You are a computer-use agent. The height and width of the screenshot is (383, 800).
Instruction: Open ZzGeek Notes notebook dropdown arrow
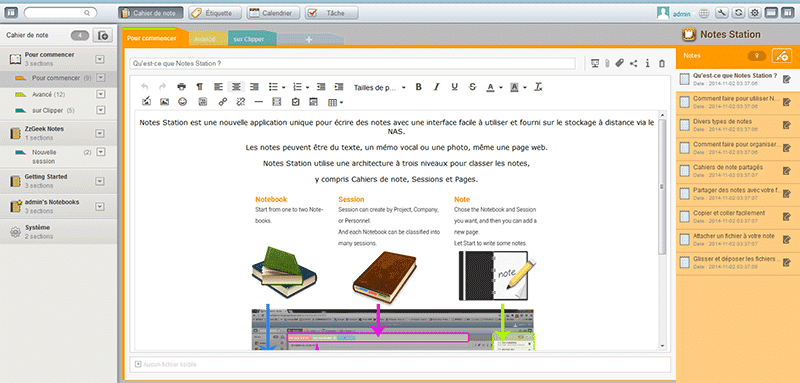tap(100, 134)
